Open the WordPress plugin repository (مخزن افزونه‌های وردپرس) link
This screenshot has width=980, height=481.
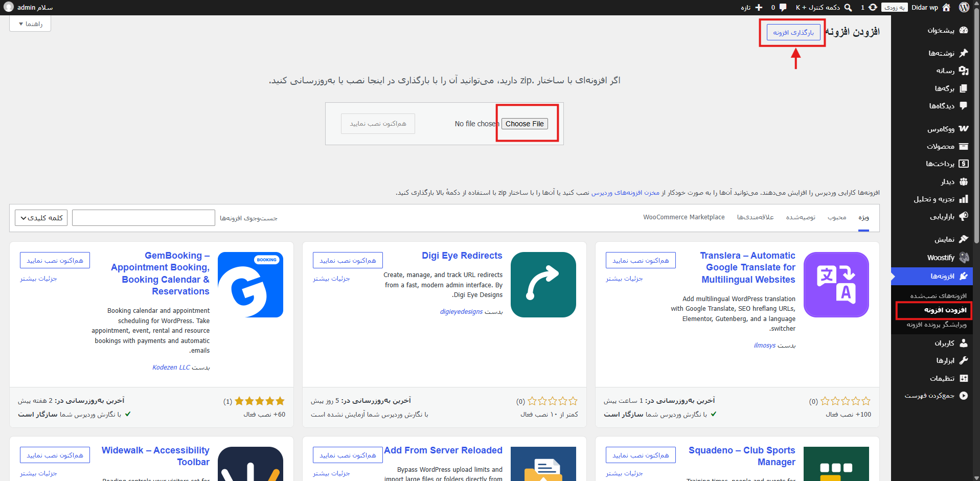pyautogui.click(x=625, y=193)
